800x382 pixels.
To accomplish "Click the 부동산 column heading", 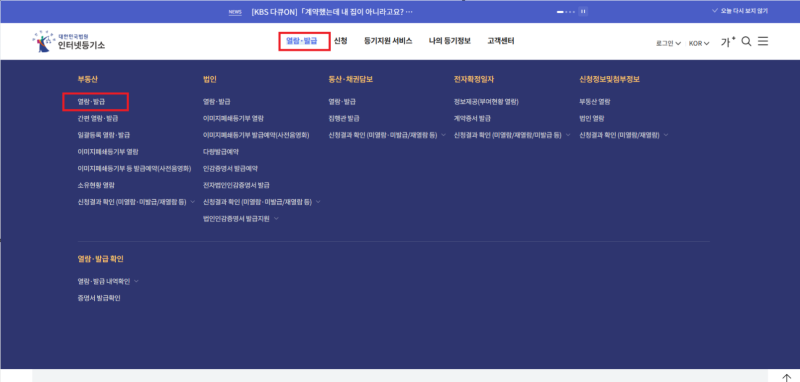I will click(87, 80).
